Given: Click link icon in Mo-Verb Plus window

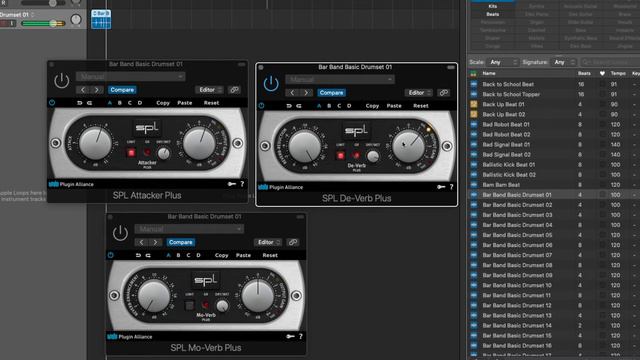Looking at the screenshot, I should click(x=293, y=242).
